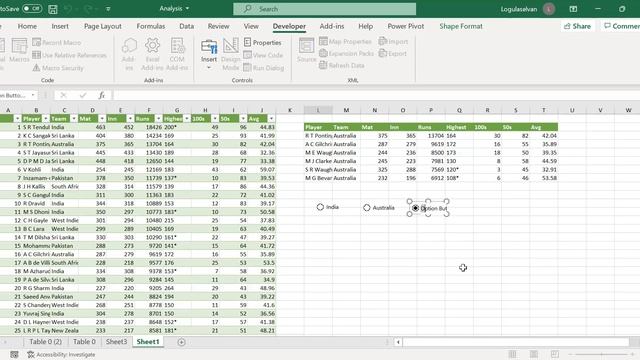
Task: Open the Insert controls toolbox dropdown
Action: pos(209,54)
